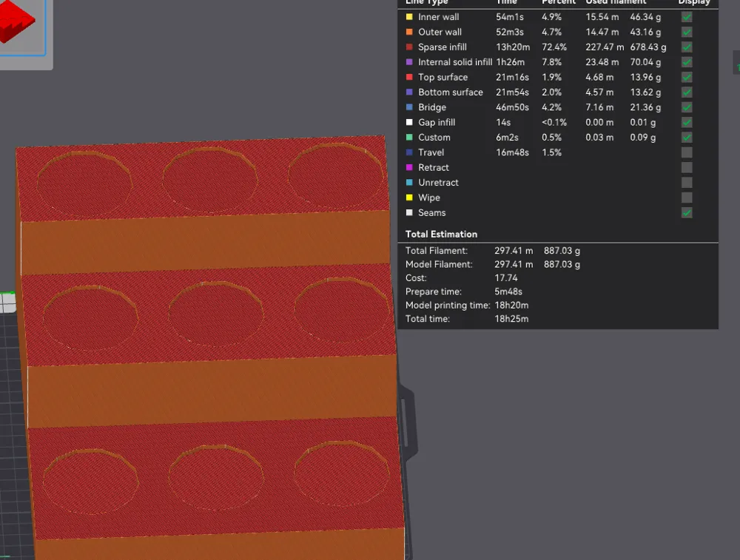The height and width of the screenshot is (560, 740).
Task: Toggle Internal solid infill display checkbox
Action: [687, 62]
